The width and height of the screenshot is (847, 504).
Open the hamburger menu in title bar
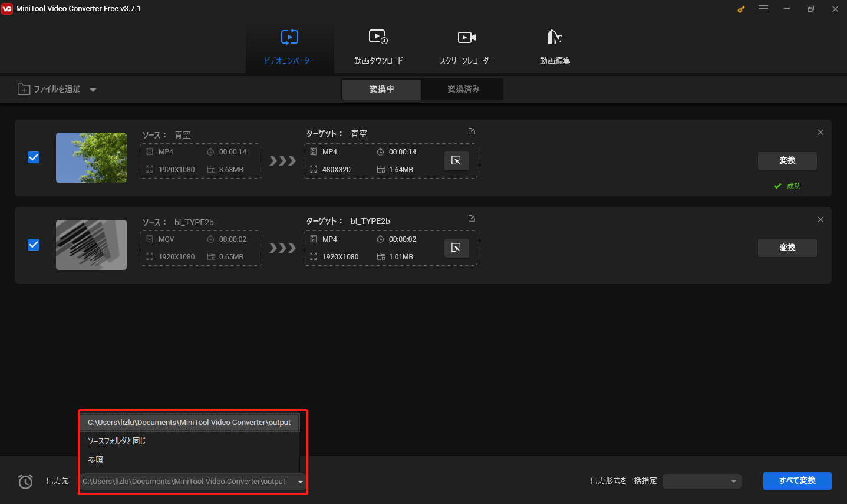763,9
